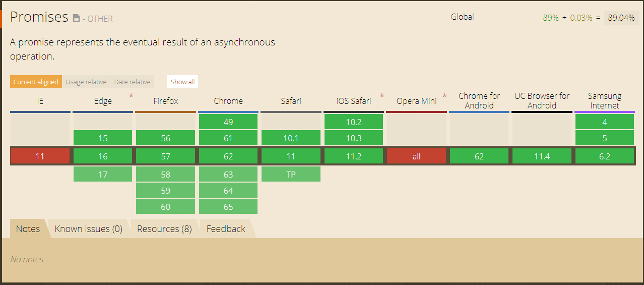Screen dimensions: 644x285
Task: Select the Samsung Internet 4 cell
Action: click(x=605, y=122)
